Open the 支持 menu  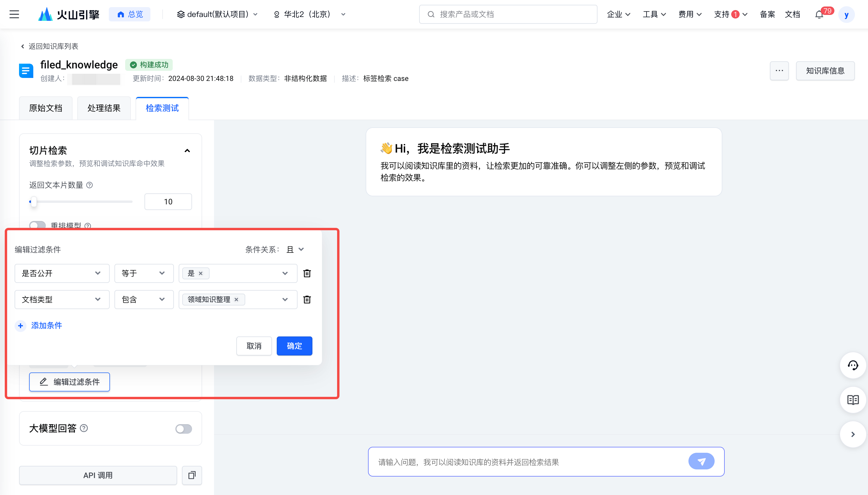(731, 14)
